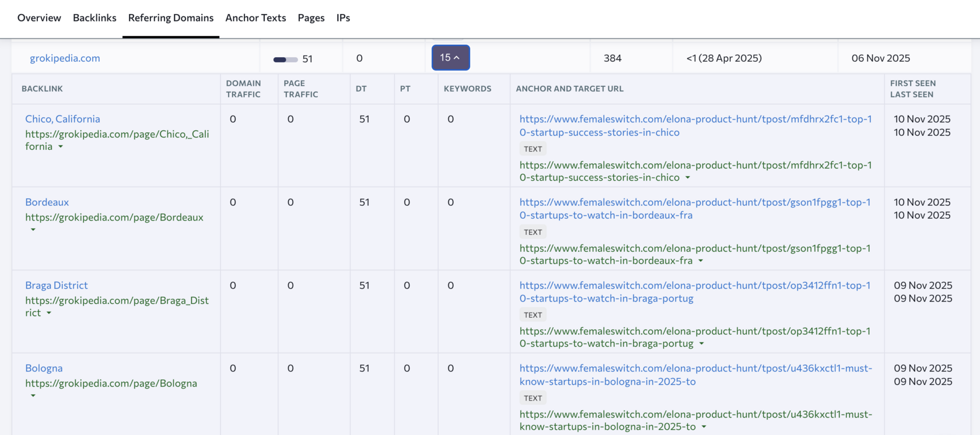Screen dimensions: 980x435
Task: Open arrow after startups-to-watch-in-braga-portug target URL
Action: click(702, 344)
